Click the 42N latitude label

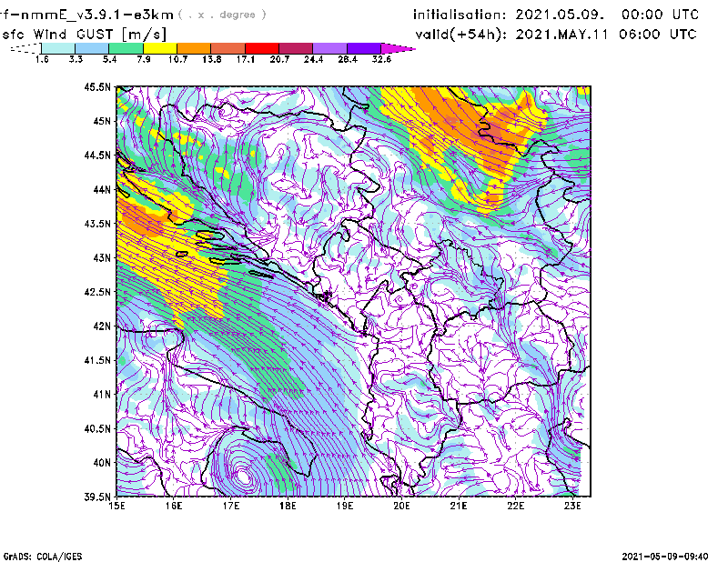[x=102, y=326]
